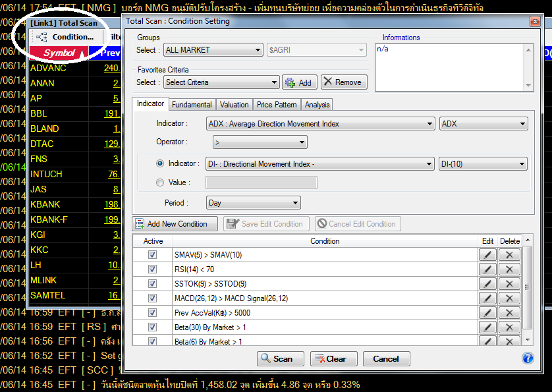The width and height of the screenshot is (552, 392).
Task: Switch to the Fundamental tab
Action: [x=192, y=105]
